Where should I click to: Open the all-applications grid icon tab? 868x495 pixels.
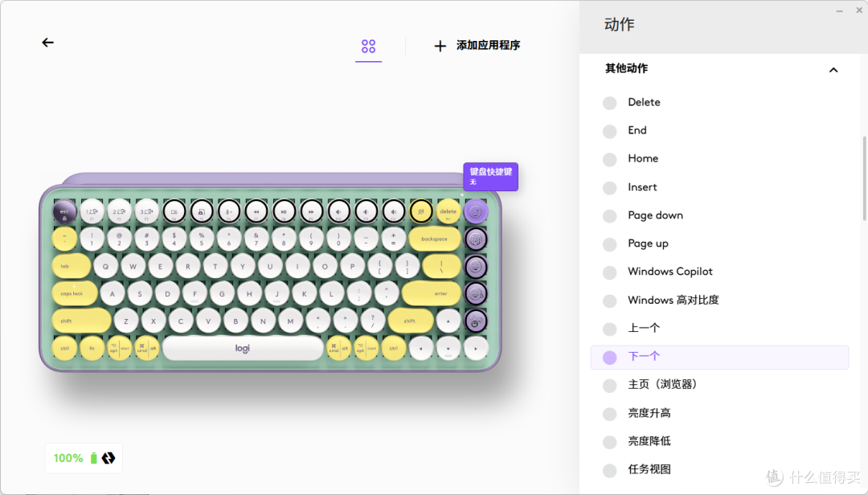369,47
